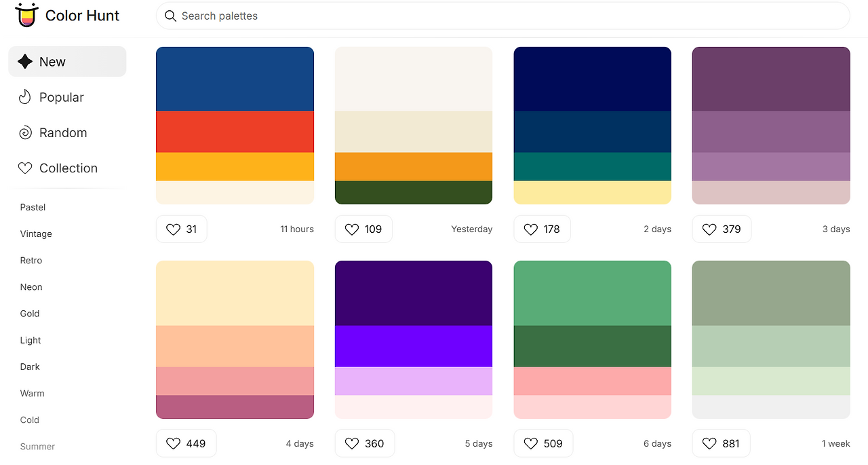Viewport: 868px width, 465px height.
Task: Click the Random spiral icon
Action: (x=24, y=132)
